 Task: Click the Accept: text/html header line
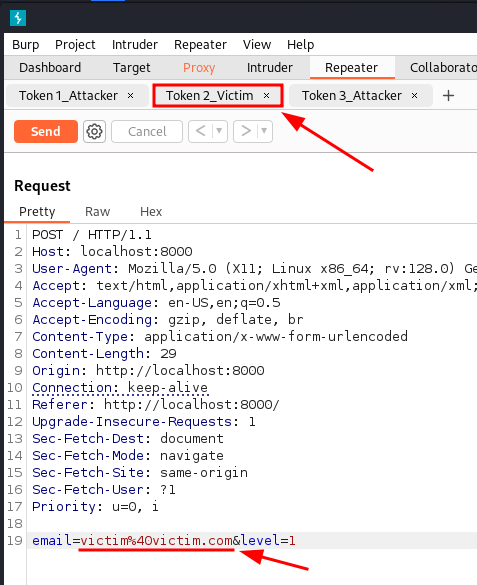click(254, 285)
